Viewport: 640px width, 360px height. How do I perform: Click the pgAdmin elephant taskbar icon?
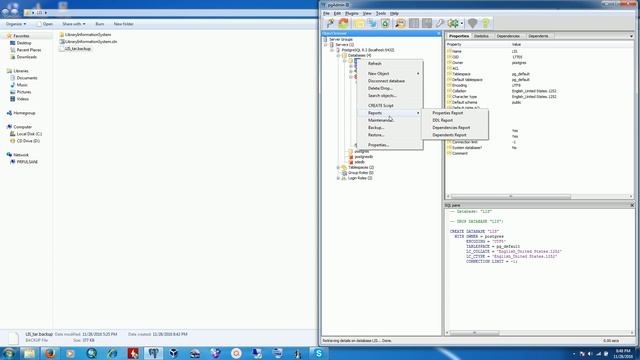pos(153,353)
